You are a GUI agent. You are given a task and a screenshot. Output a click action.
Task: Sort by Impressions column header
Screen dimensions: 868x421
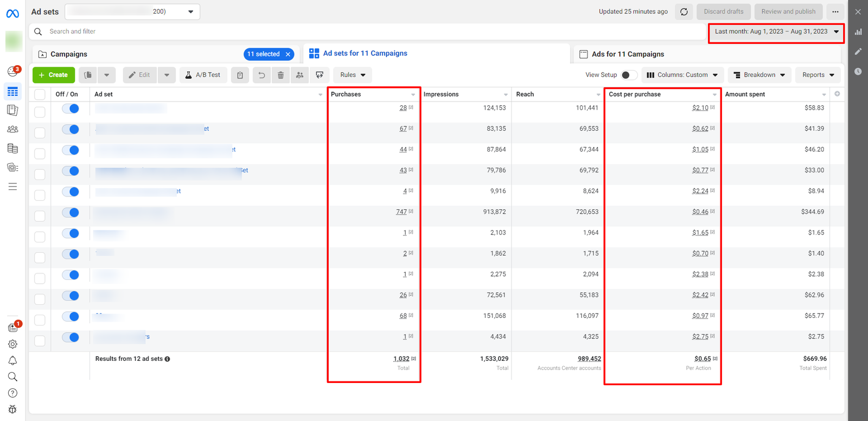point(441,94)
